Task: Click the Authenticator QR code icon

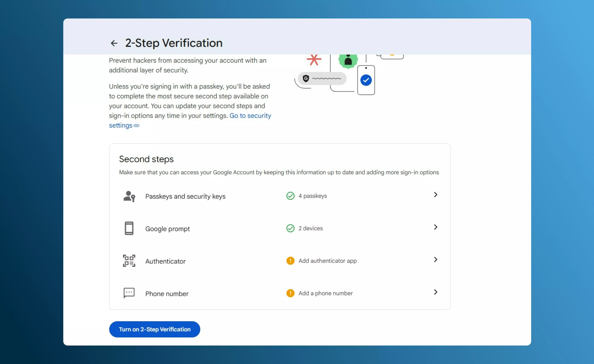Action: pyautogui.click(x=129, y=261)
